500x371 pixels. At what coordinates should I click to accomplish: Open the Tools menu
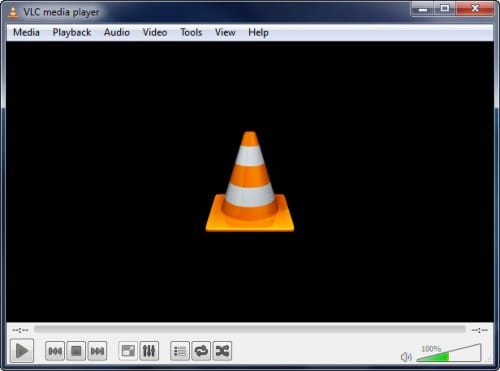tap(191, 32)
